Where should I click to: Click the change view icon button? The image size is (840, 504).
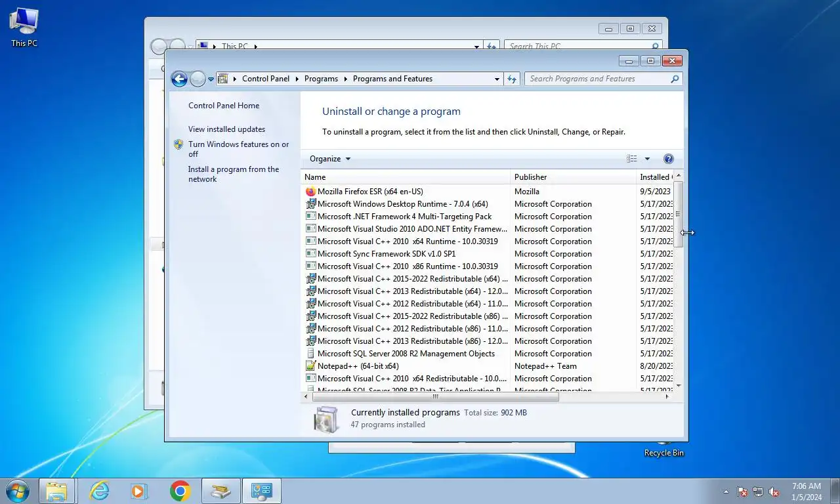(x=632, y=159)
